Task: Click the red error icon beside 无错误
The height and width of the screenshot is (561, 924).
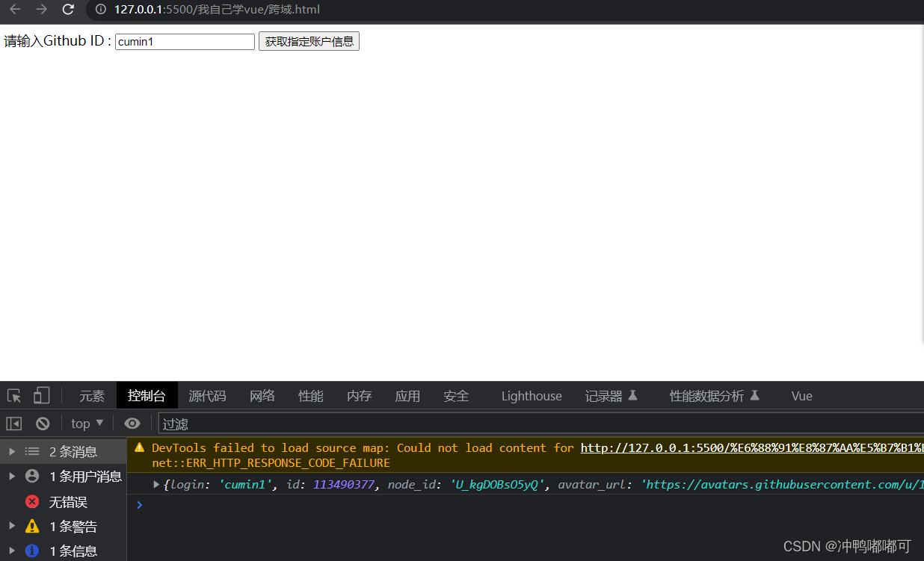Action: (x=32, y=501)
